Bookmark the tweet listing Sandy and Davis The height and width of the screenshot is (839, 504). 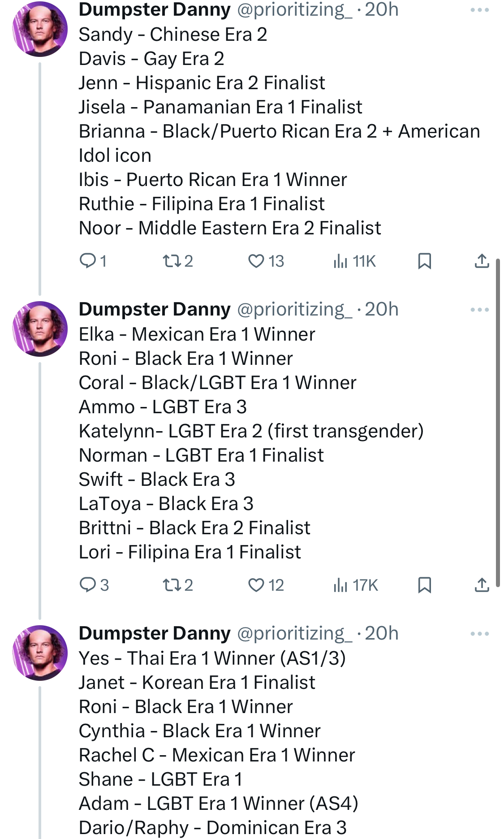pos(424,261)
